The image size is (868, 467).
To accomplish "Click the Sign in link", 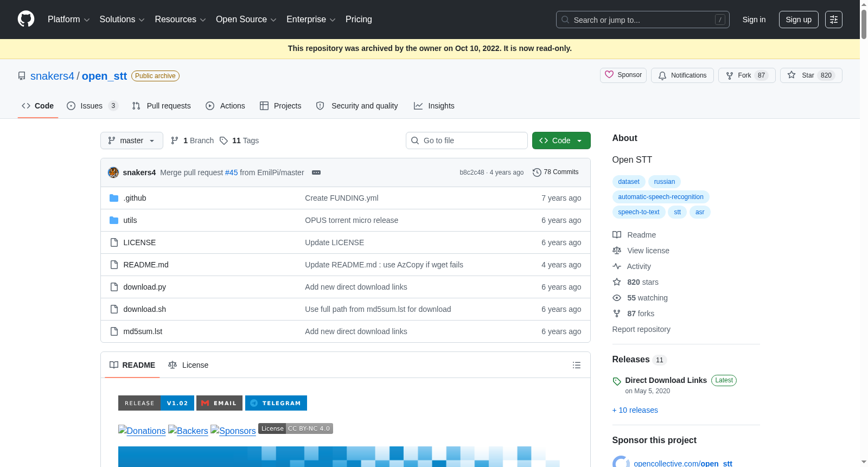I will coord(754,20).
